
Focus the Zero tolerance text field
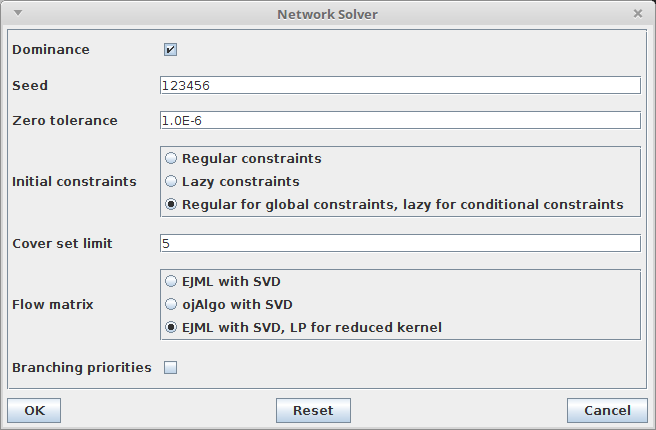pos(400,120)
